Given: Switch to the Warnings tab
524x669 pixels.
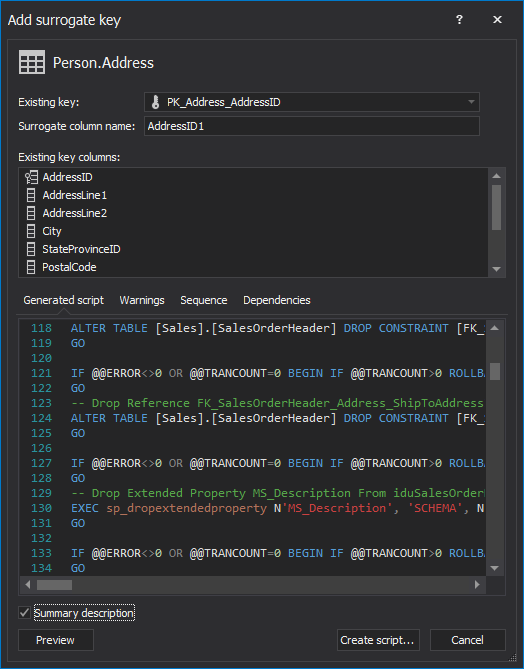Looking at the screenshot, I should 142,300.
